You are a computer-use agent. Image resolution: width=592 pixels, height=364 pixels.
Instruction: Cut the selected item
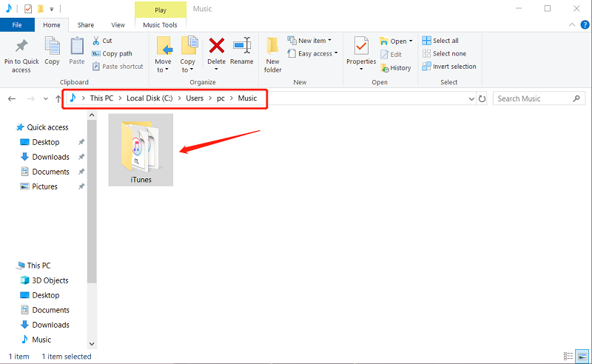[102, 41]
